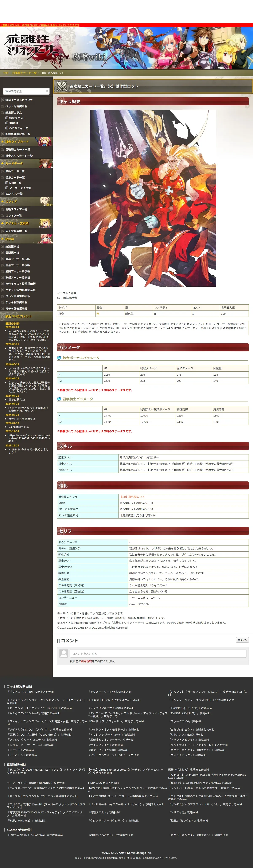Screen dimensions: 253x868
Task: Expand the 3Dボス plus box
Action: 7,123
